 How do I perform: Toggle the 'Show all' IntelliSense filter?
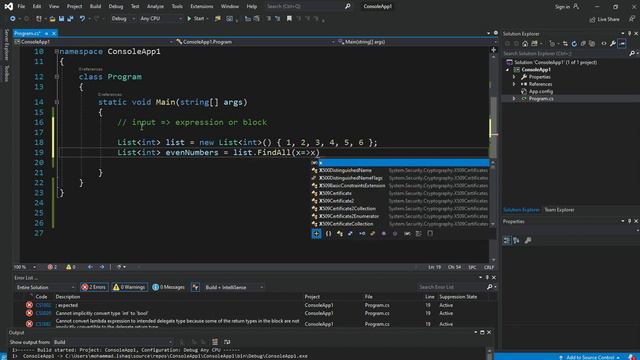[x=316, y=233]
